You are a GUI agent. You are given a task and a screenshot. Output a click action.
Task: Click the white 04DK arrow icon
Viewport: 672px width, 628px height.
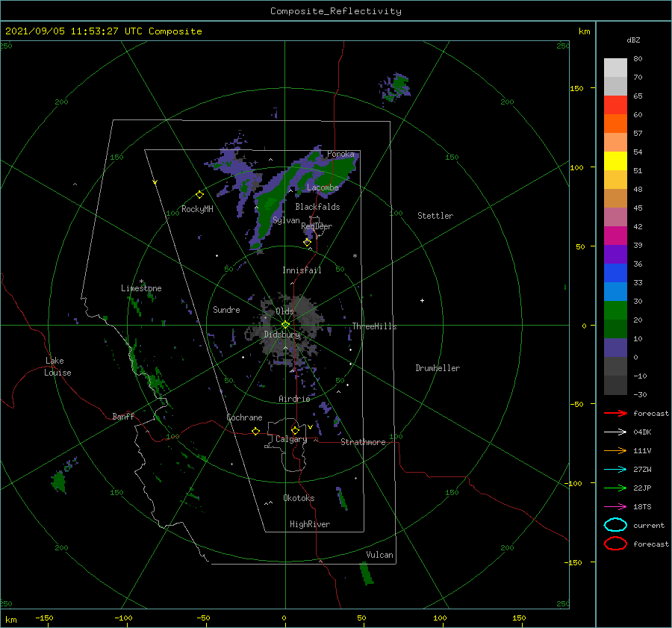pos(615,432)
